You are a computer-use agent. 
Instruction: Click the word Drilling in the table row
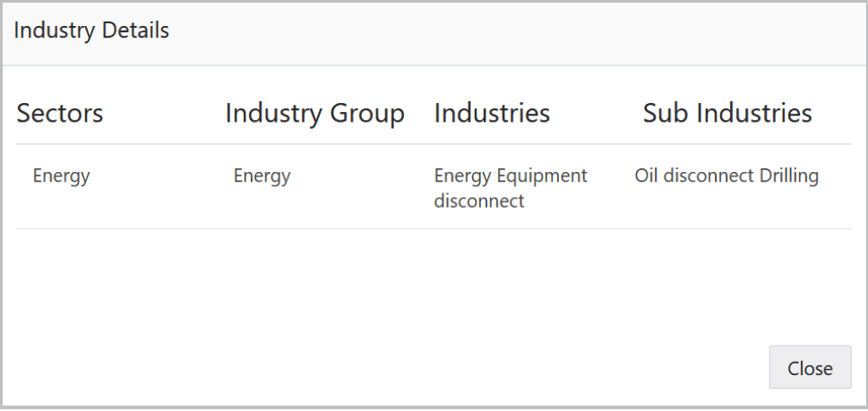coord(789,176)
